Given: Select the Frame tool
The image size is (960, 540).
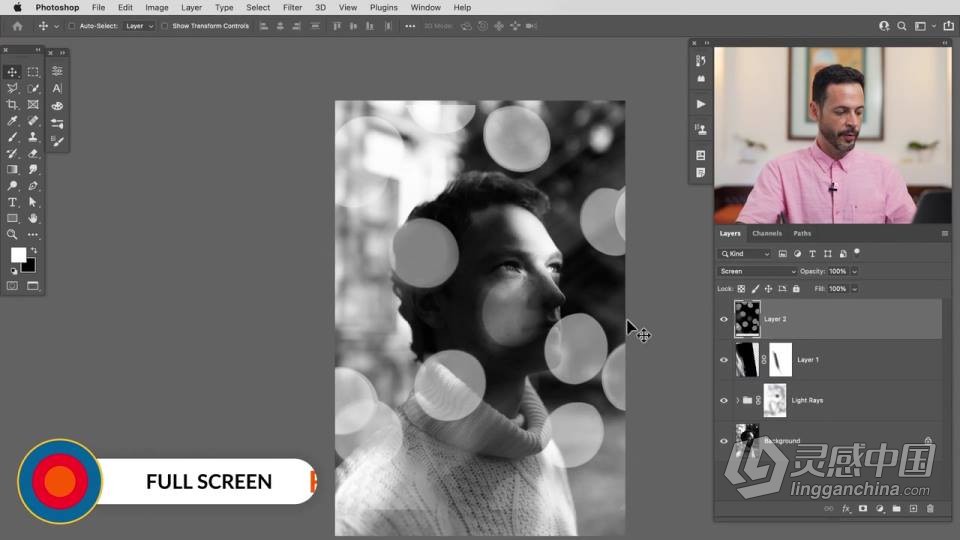Looking at the screenshot, I should [x=33, y=105].
